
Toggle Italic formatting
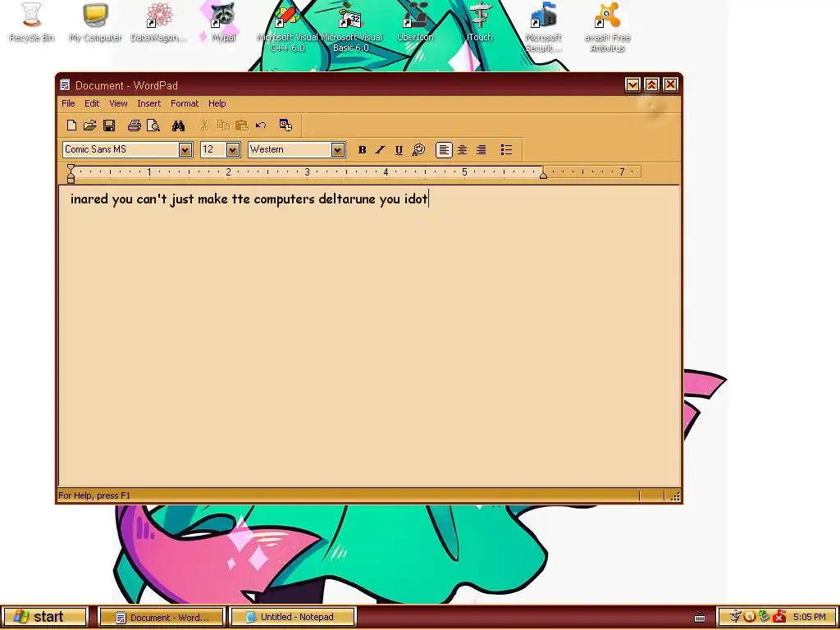pos(381,150)
